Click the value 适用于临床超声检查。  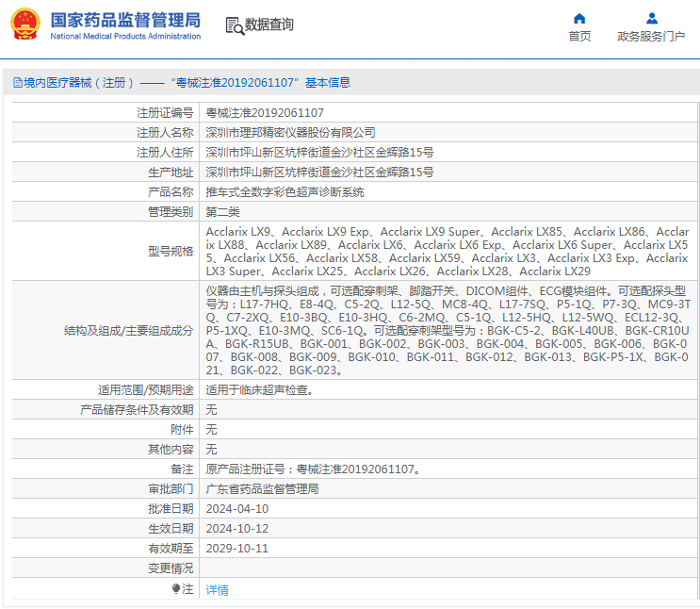(x=259, y=389)
